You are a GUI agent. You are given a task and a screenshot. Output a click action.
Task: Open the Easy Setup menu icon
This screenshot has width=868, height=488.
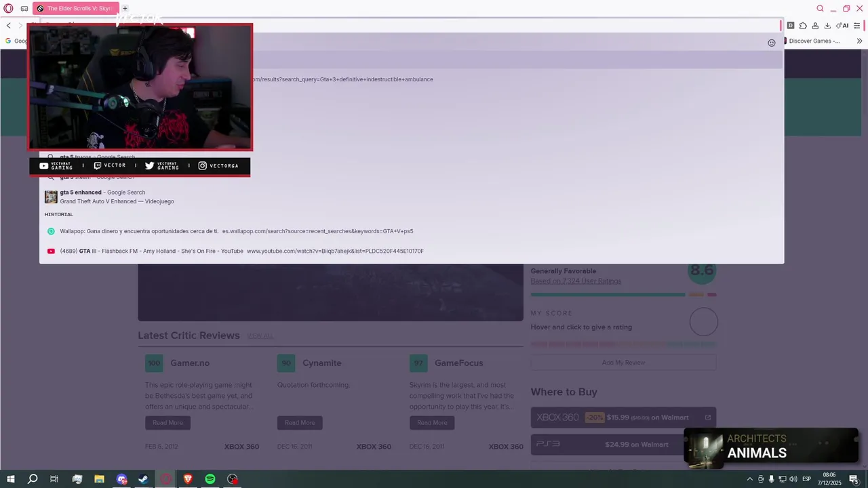[857, 26]
